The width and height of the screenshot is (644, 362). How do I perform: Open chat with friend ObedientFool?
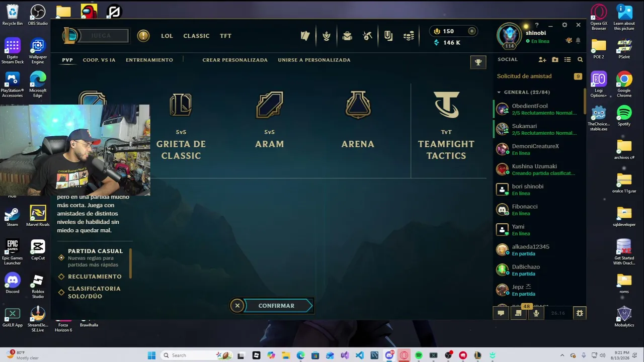tap(539, 109)
